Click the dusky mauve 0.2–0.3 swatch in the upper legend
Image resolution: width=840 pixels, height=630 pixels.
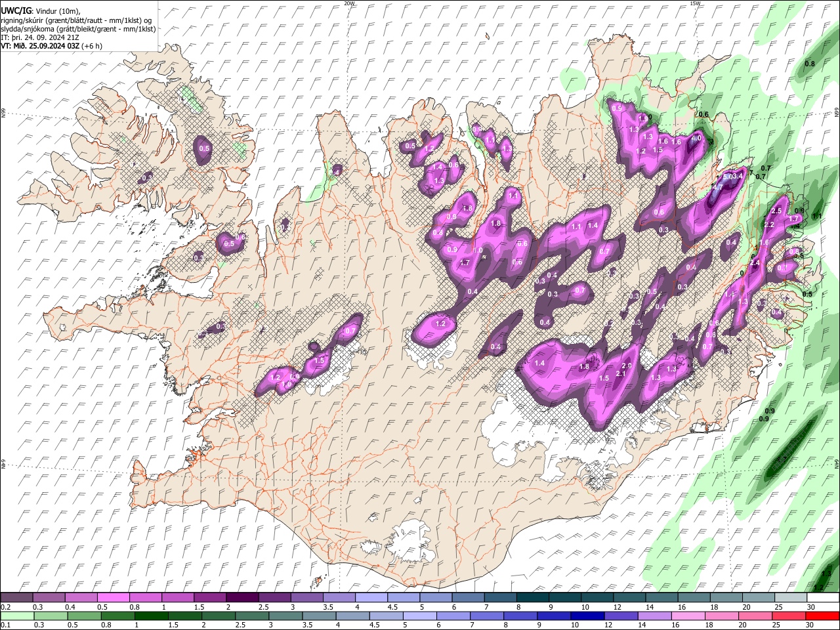pos(16,598)
